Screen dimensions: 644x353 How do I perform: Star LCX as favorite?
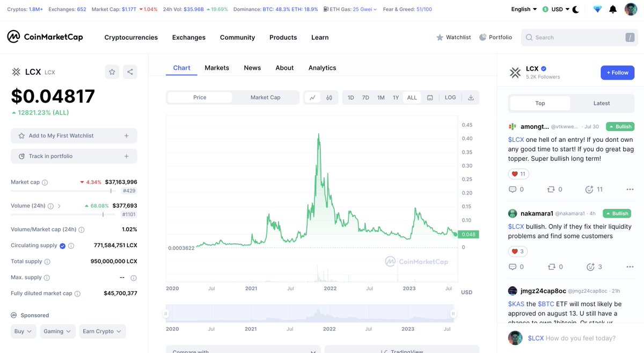click(x=112, y=71)
